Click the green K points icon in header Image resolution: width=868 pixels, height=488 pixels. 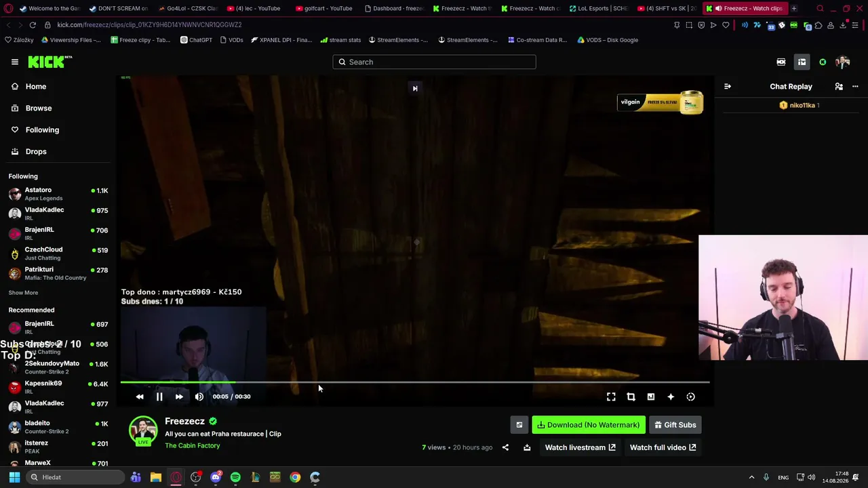click(x=823, y=62)
